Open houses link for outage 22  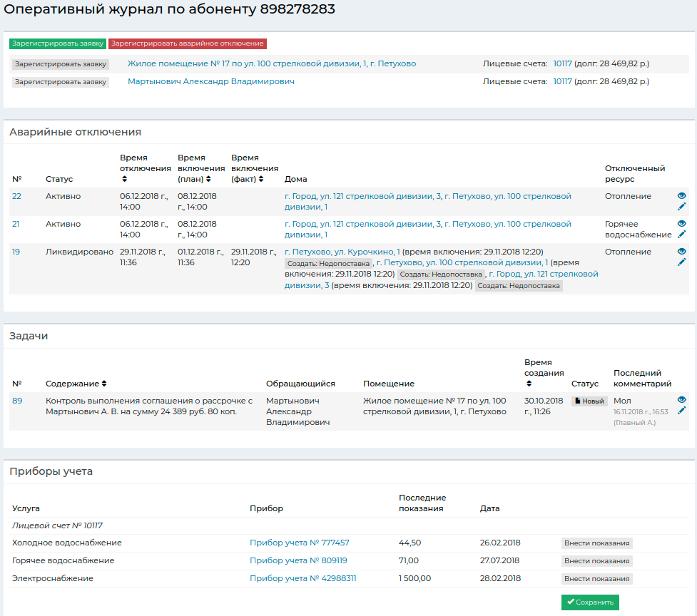click(427, 201)
